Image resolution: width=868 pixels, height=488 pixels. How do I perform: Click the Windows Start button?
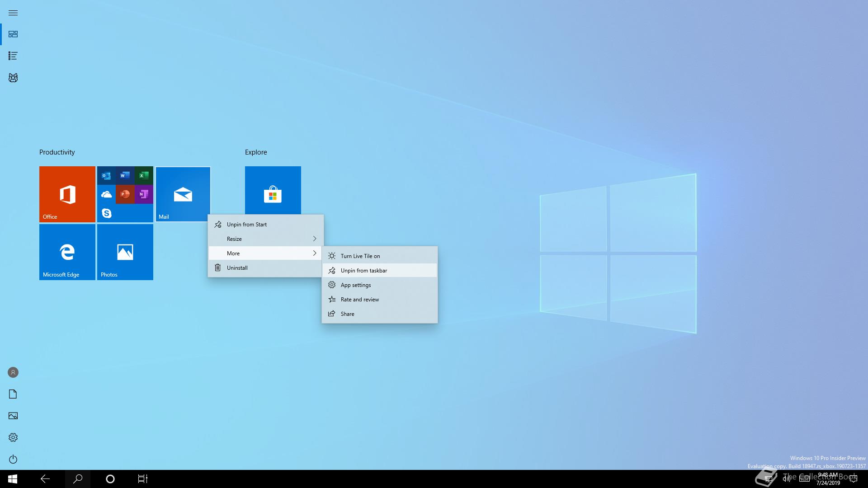[x=13, y=479]
